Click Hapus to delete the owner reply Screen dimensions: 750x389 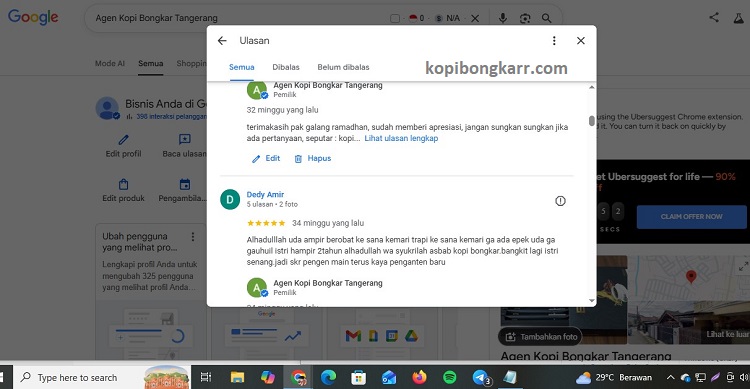pos(313,158)
